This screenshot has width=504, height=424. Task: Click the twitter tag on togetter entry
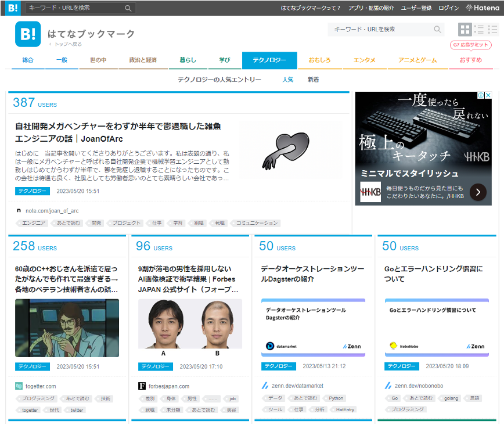click(75, 410)
